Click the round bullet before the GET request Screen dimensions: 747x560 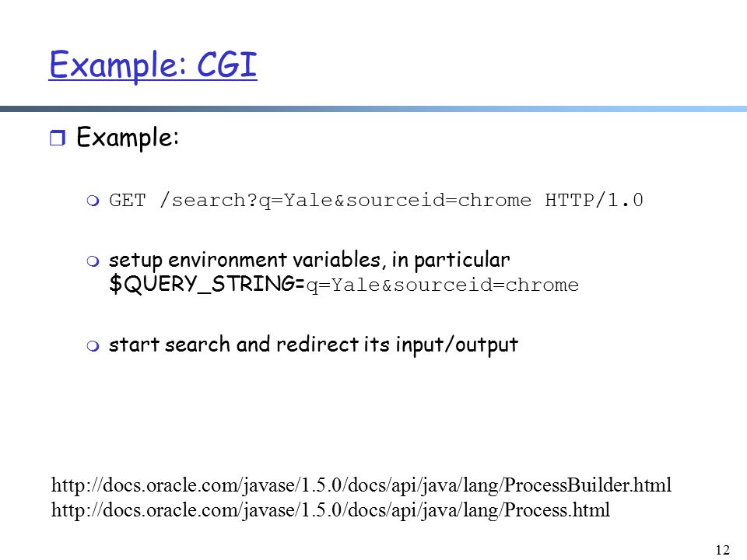coord(93,201)
